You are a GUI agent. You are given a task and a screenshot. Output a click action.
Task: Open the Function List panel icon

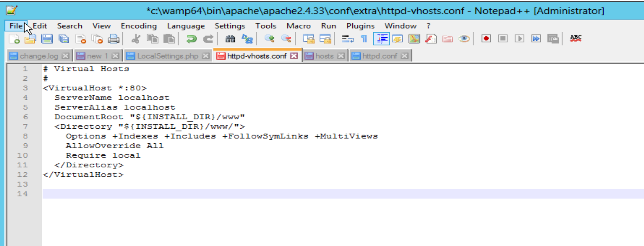(x=431, y=39)
